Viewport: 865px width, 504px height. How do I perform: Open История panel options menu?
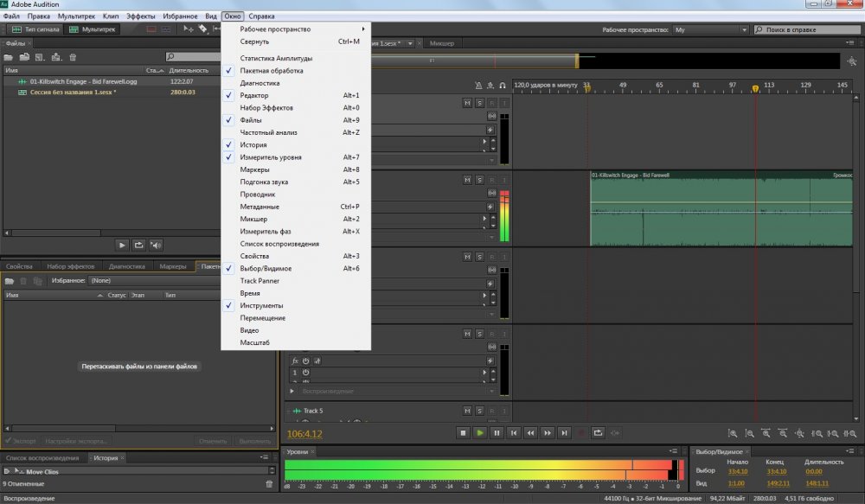point(264,457)
